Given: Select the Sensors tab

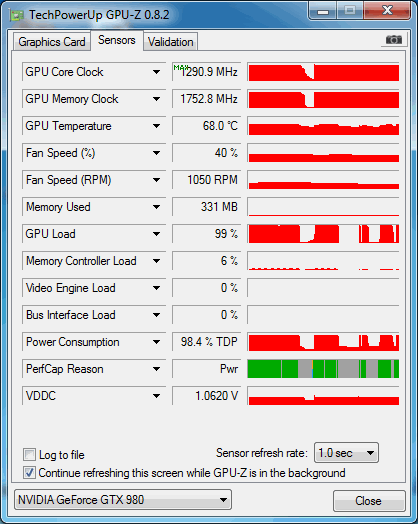Looking at the screenshot, I should (x=117, y=40).
